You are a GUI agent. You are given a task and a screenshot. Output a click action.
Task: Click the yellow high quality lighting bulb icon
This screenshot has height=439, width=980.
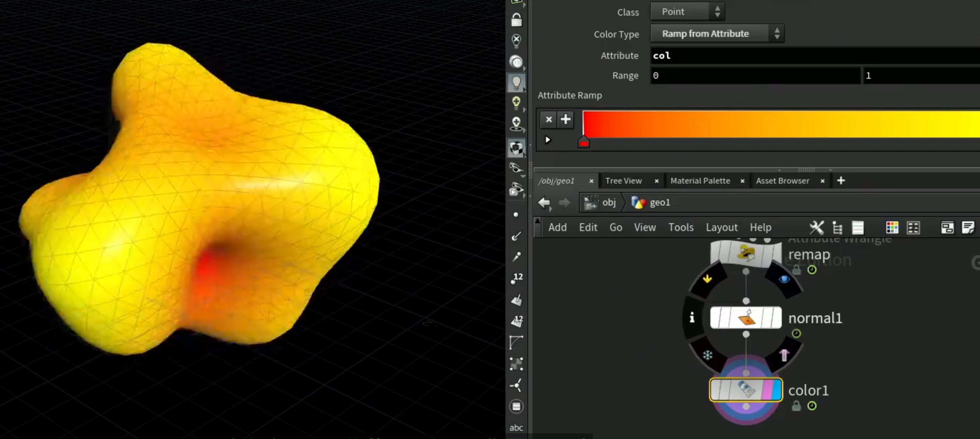tap(516, 103)
